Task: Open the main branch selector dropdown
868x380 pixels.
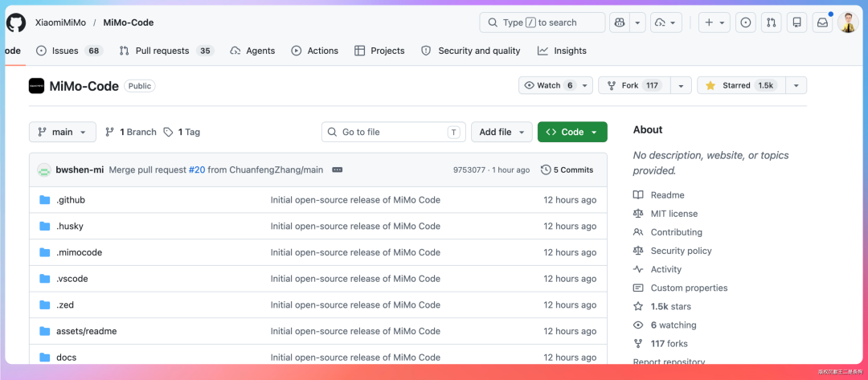Action: (63, 133)
